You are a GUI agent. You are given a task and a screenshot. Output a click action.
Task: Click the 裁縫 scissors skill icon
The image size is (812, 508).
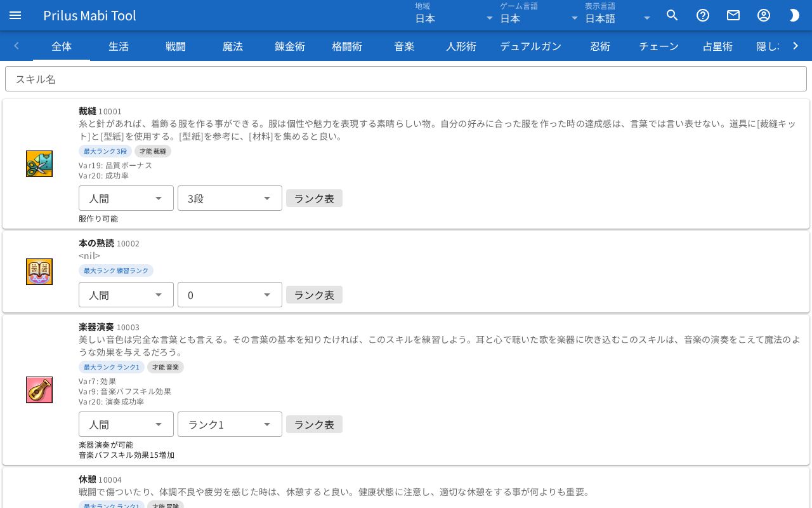point(39,164)
